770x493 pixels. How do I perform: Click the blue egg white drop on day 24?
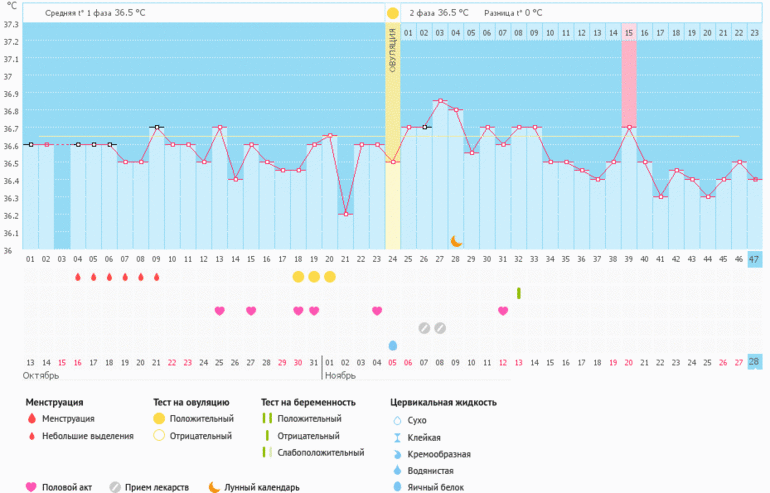(392, 345)
